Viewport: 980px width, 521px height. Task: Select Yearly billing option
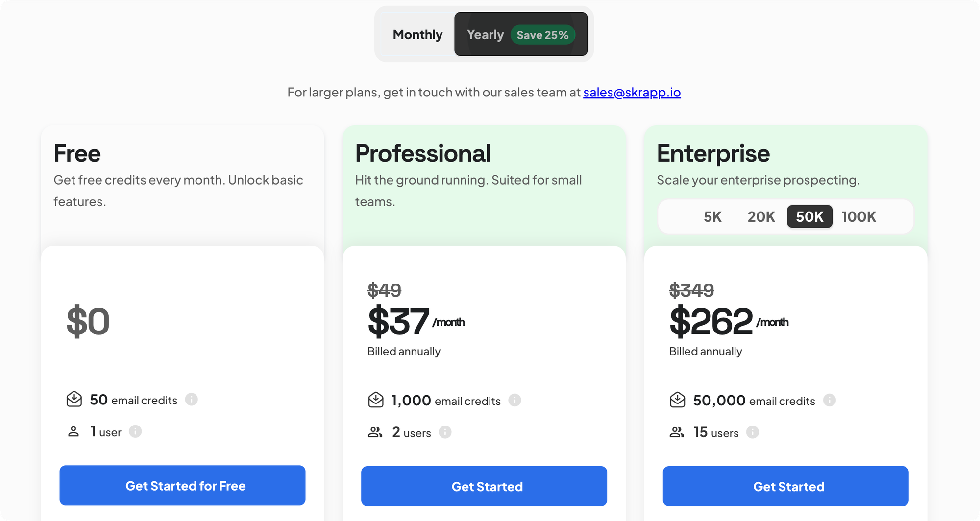485,35
